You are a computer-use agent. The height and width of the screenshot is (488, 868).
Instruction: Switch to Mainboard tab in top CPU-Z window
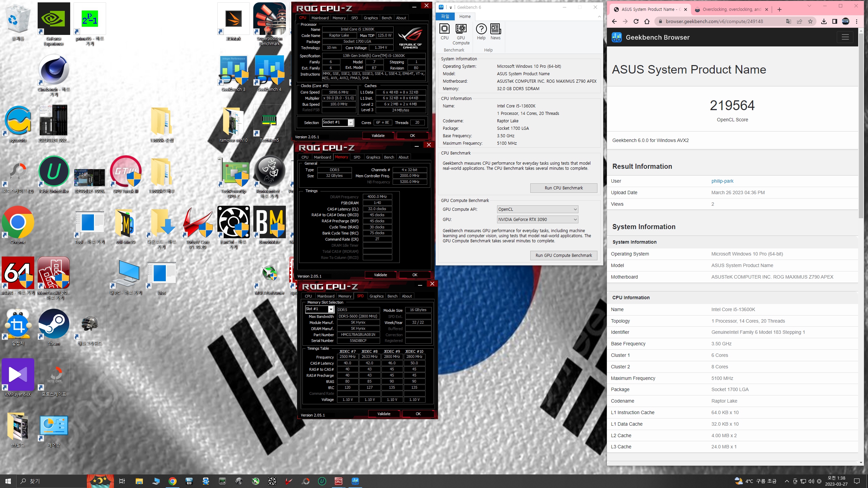click(320, 18)
